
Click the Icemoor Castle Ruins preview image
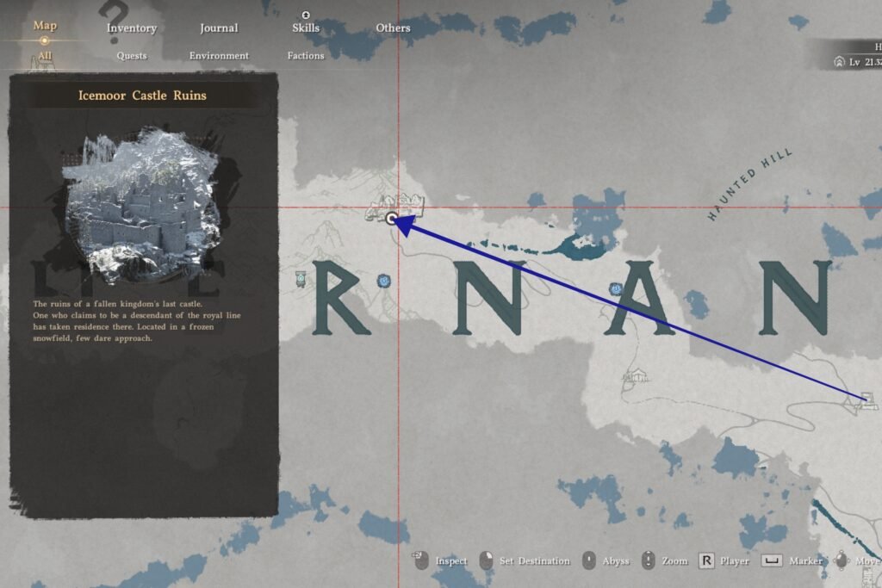(x=140, y=198)
